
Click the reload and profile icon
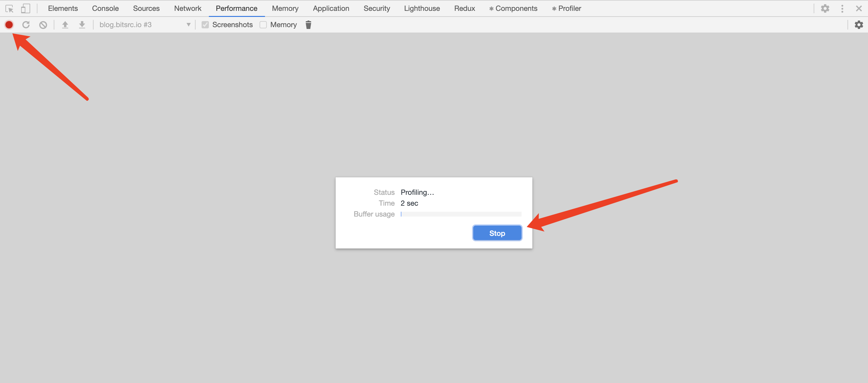pos(26,24)
